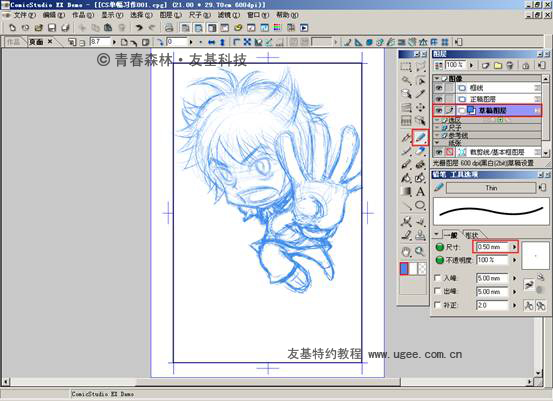
Task: Hide the 裁剪线/基本框图层 layer eye icon
Action: pyautogui.click(x=438, y=152)
